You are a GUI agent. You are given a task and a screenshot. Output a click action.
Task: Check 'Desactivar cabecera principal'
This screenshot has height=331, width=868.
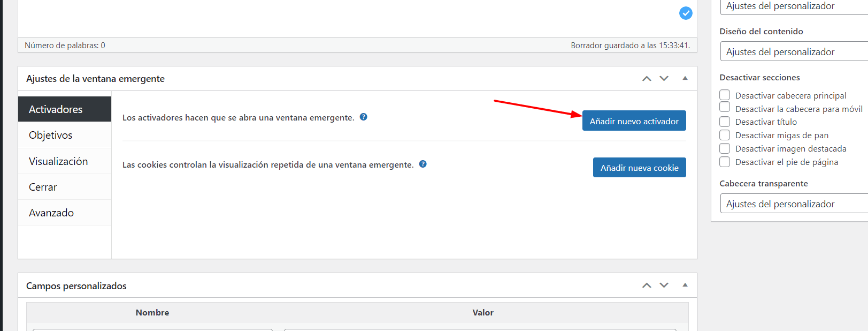tap(725, 95)
